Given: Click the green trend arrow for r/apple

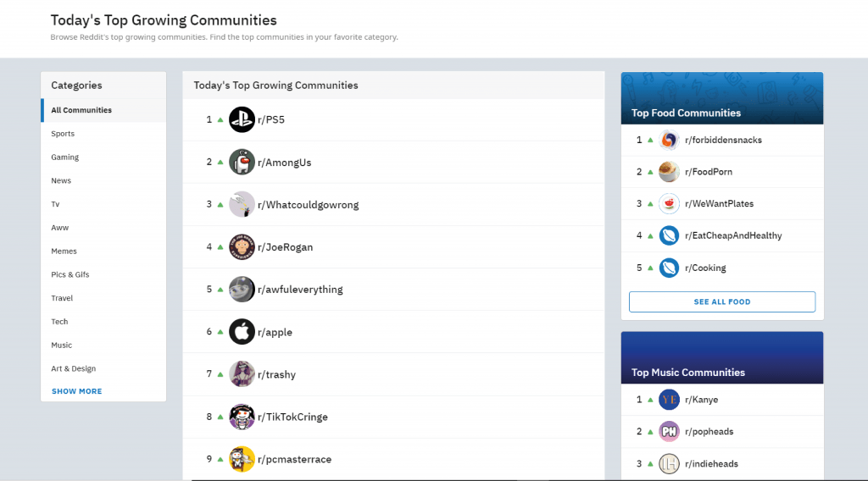Looking at the screenshot, I should pyautogui.click(x=220, y=332).
